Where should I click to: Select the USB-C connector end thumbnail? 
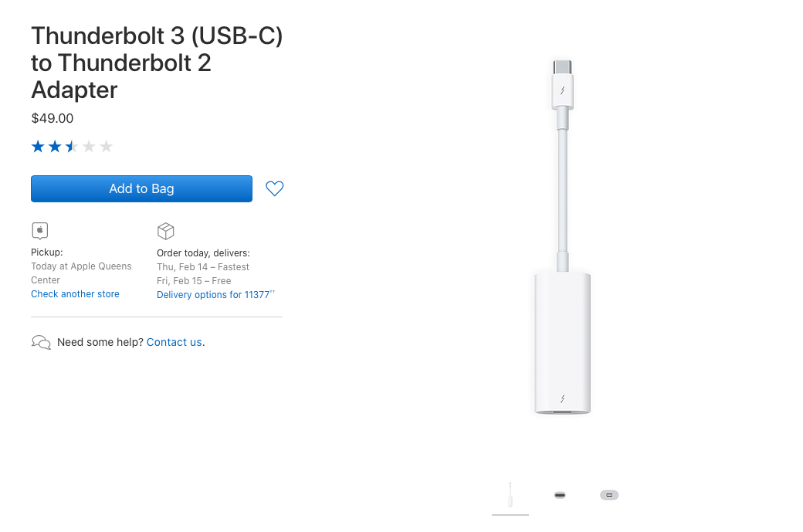pos(560,495)
